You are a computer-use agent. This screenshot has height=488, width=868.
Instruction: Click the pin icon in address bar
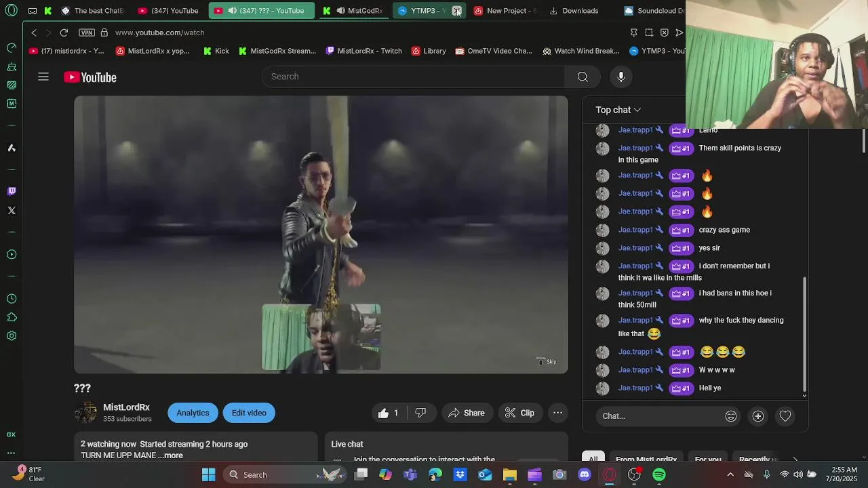click(633, 33)
